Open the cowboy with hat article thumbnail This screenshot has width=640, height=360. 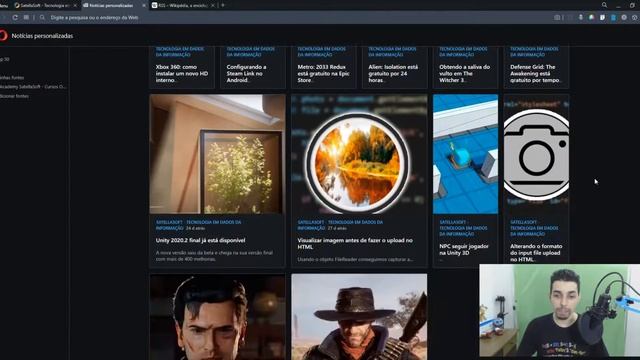click(x=359, y=317)
